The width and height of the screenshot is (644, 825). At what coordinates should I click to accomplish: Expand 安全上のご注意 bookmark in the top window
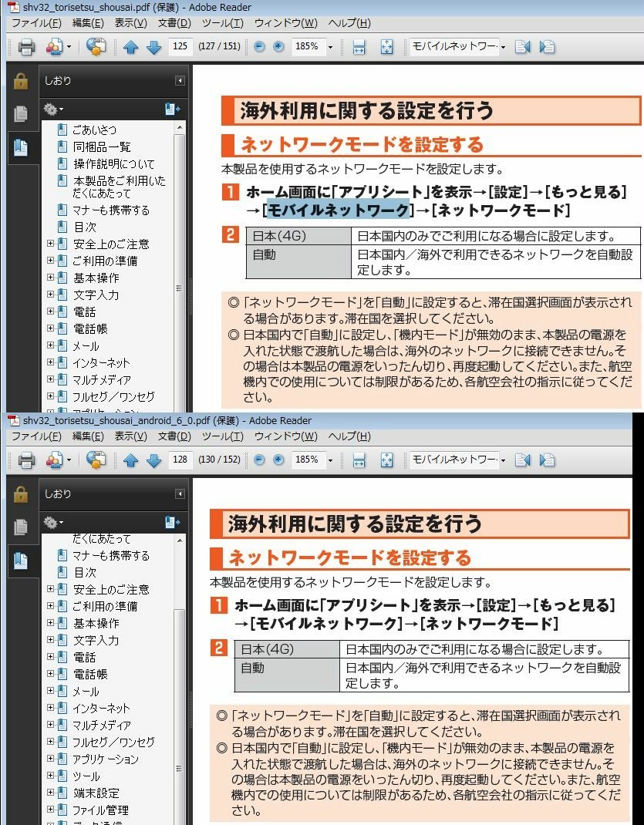pos(50,244)
